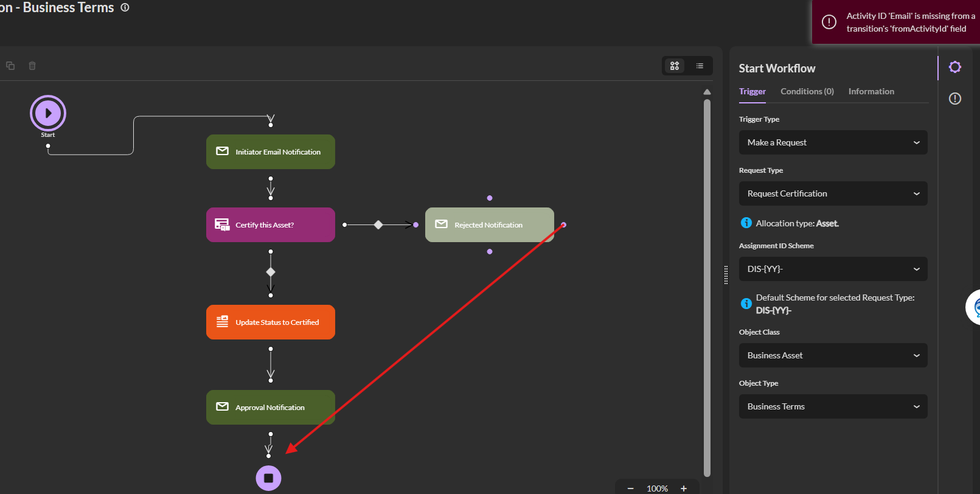
Task: Click connector dot above Rejected Notification
Action: click(490, 198)
